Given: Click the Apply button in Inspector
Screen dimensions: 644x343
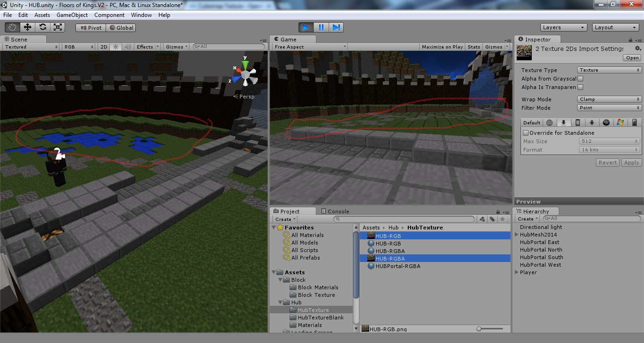Looking at the screenshot, I should [x=631, y=163].
